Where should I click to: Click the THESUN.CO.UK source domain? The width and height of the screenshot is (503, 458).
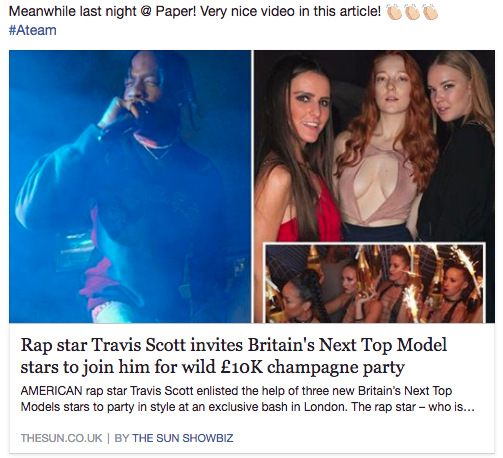click(x=61, y=438)
